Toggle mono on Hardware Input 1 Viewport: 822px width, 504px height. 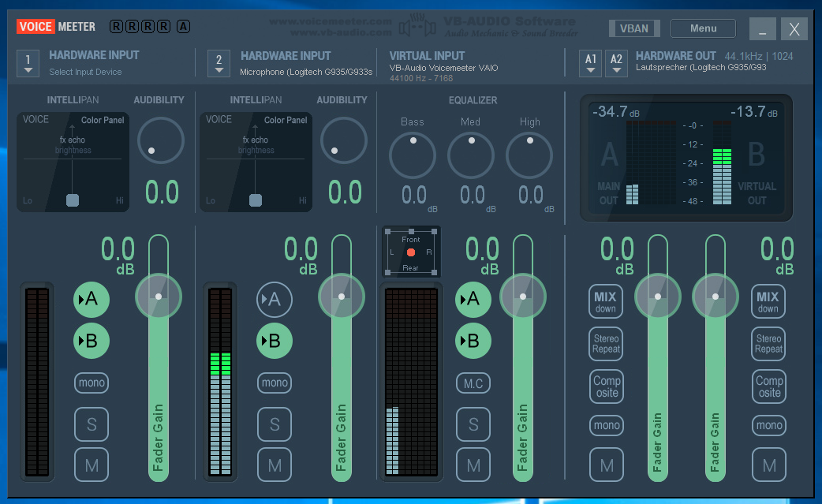92,383
